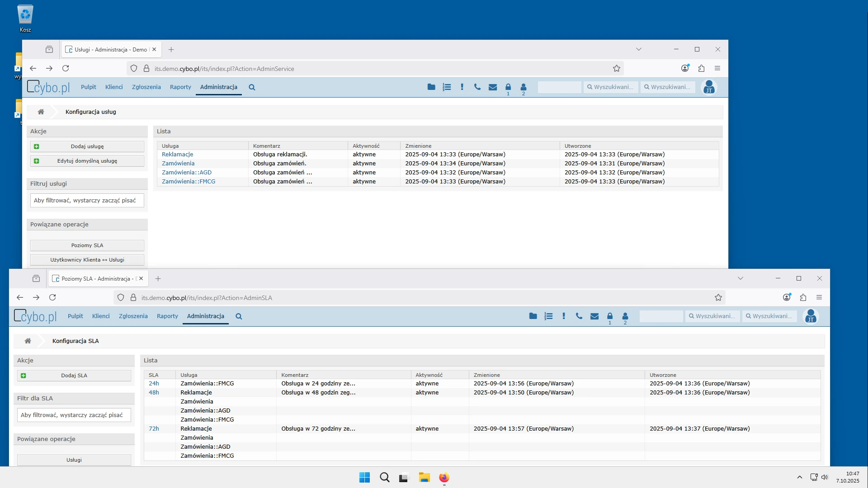Click envelope mail icon in lower window
The height and width of the screenshot is (488, 868).
[x=594, y=316]
